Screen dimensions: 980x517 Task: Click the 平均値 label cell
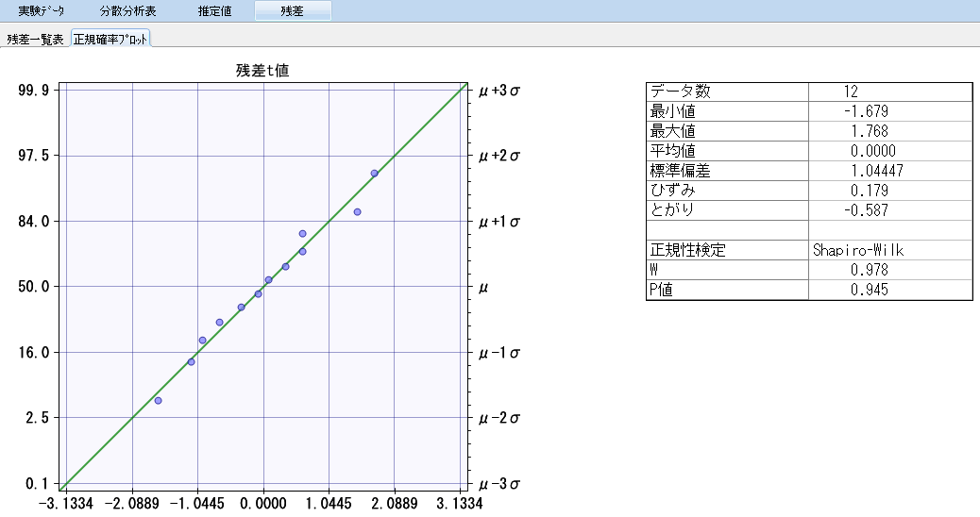pos(727,151)
